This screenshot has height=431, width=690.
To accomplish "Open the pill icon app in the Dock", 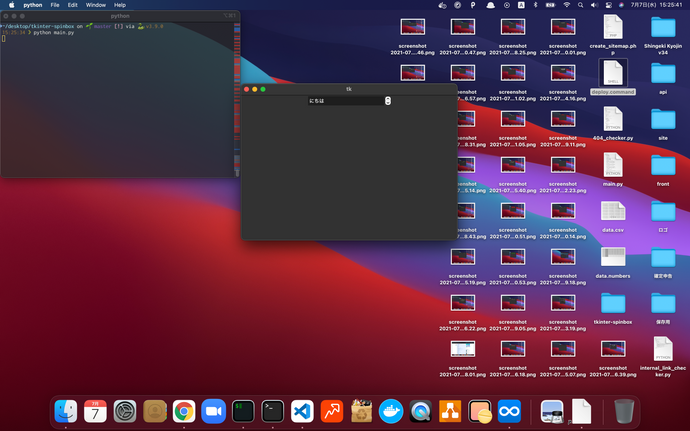I will tap(480, 411).
